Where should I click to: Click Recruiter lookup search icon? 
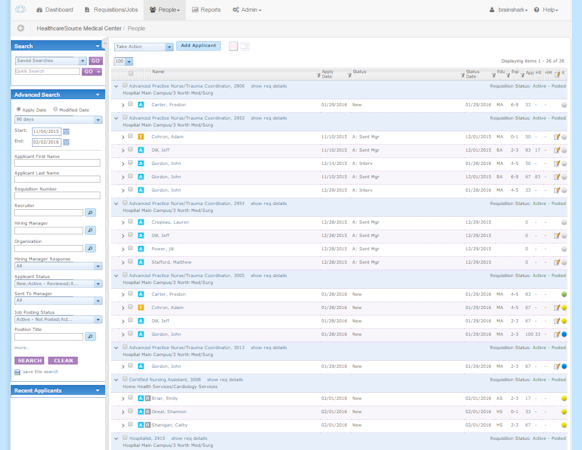click(x=90, y=212)
